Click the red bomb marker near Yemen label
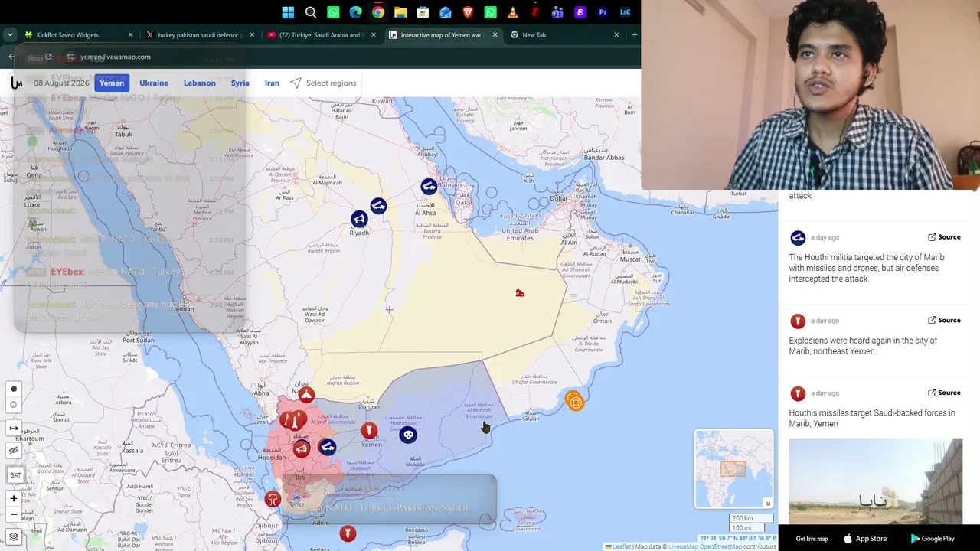 369,431
